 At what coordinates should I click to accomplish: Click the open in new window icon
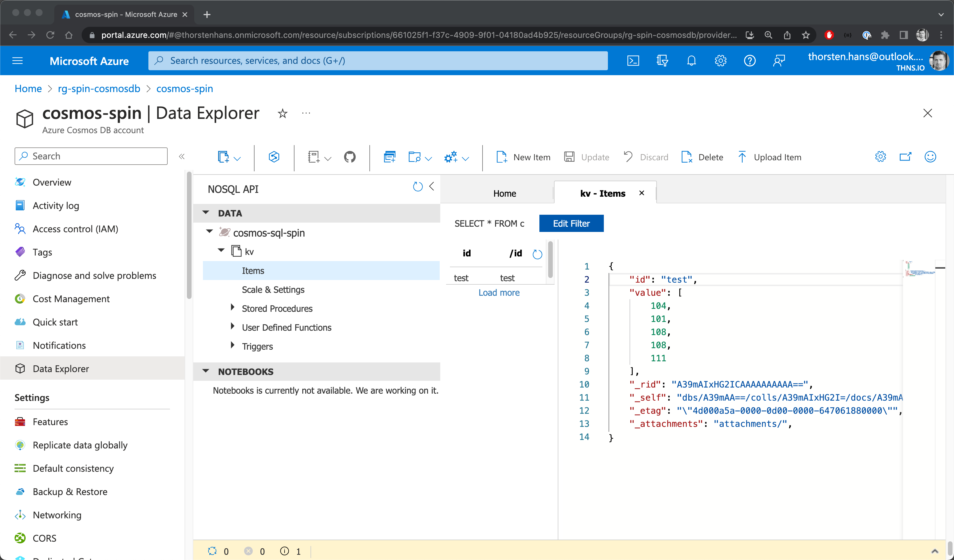(905, 157)
